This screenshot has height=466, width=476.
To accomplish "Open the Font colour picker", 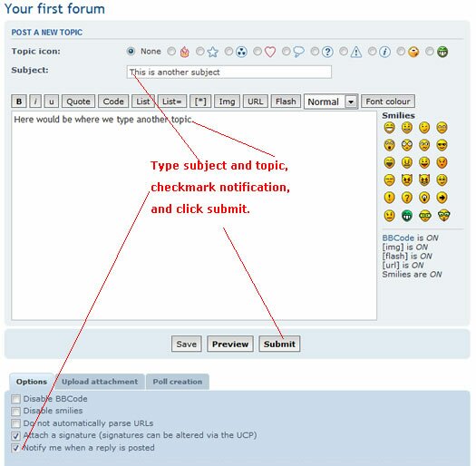I will click(388, 102).
